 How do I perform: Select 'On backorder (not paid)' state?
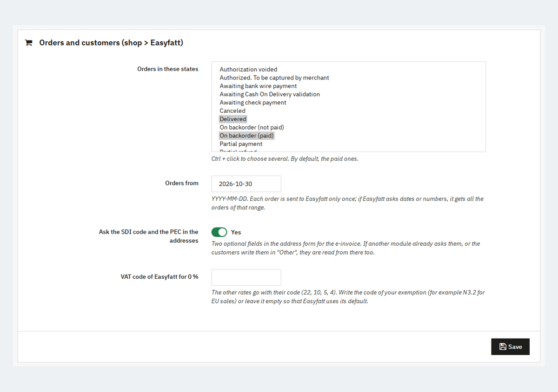252,128
